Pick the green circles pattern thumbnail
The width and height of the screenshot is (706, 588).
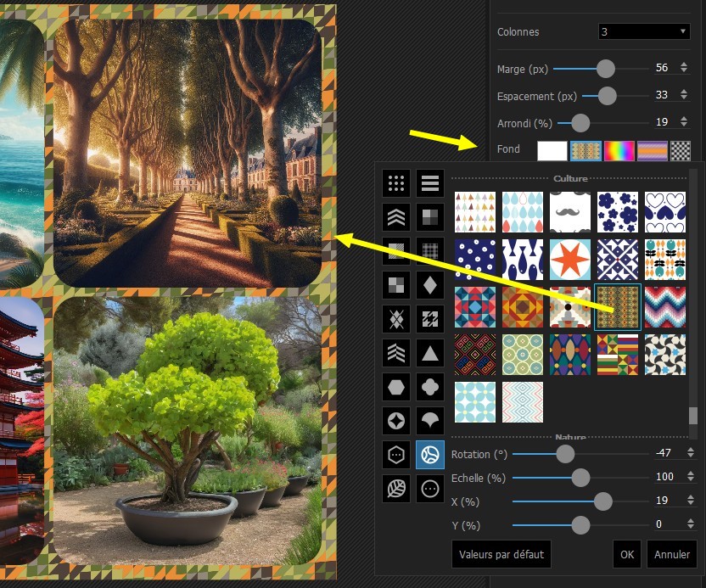pos(523,355)
